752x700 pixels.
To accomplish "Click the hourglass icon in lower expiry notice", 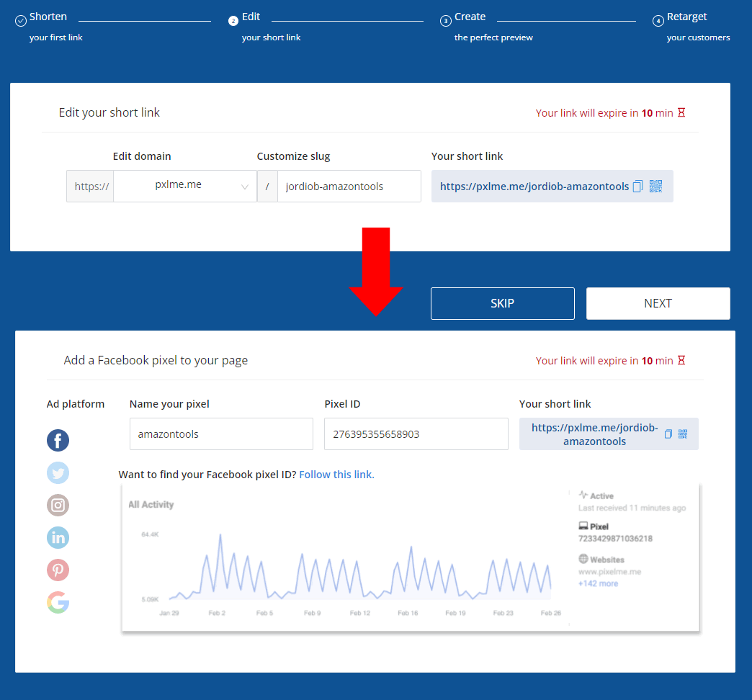I will (x=681, y=361).
